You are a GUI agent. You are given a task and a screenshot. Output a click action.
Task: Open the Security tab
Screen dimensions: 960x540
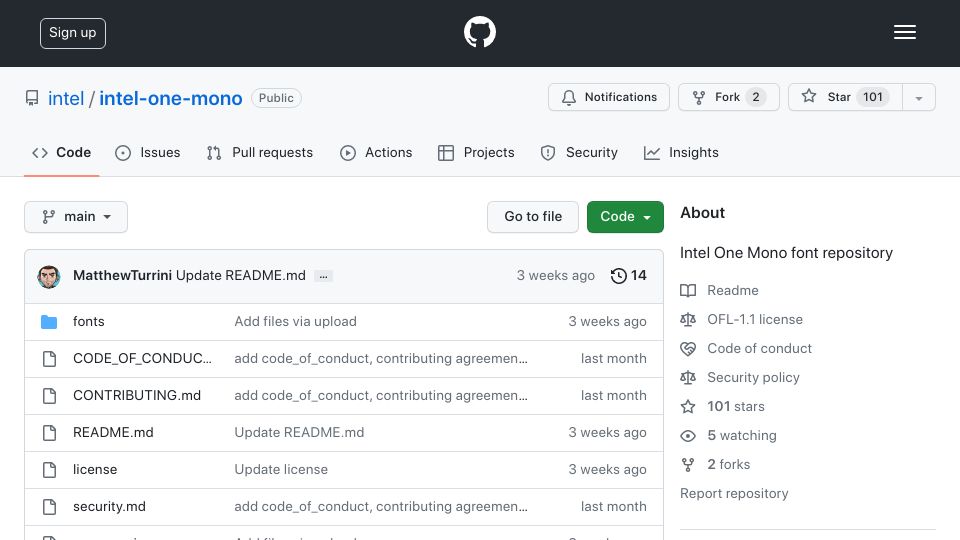(x=579, y=152)
